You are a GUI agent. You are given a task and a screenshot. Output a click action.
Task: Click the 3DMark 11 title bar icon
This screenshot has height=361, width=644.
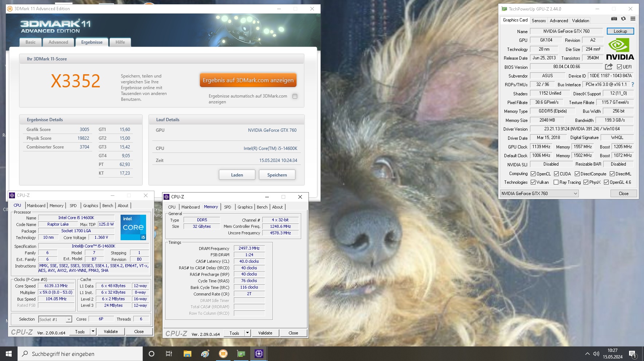[x=10, y=9]
